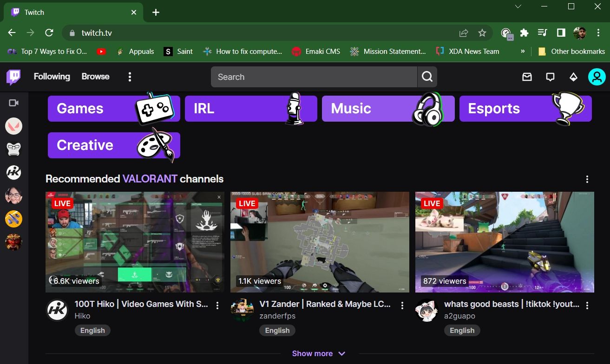Open the yellow and blue avatar channel in sidebar
This screenshot has height=364, width=610.
pyautogui.click(x=13, y=219)
